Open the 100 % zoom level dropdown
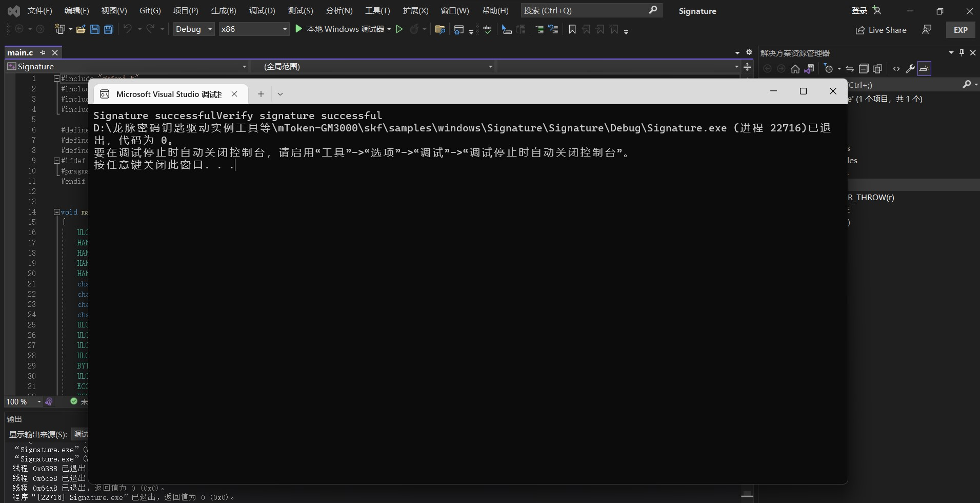The width and height of the screenshot is (980, 503). [24, 401]
